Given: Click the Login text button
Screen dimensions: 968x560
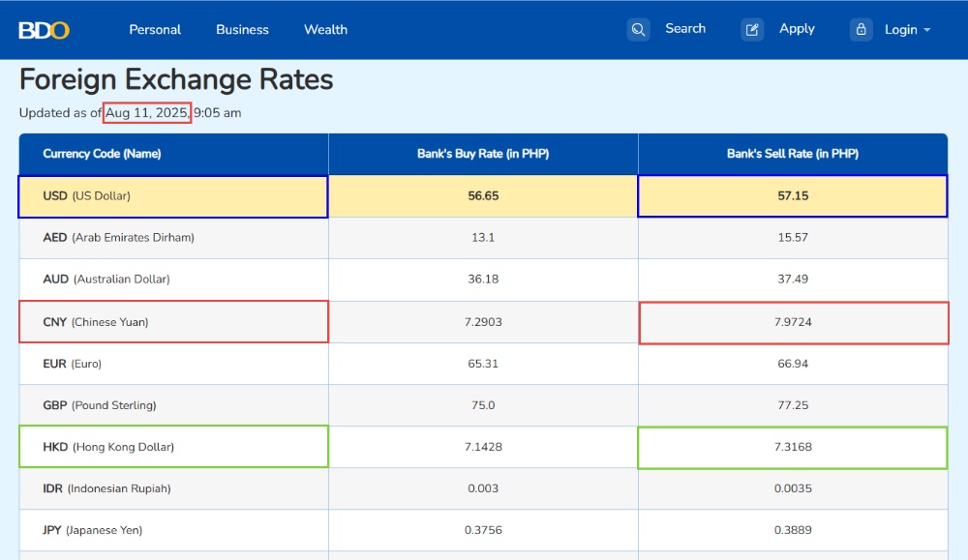Looking at the screenshot, I should [x=900, y=30].
